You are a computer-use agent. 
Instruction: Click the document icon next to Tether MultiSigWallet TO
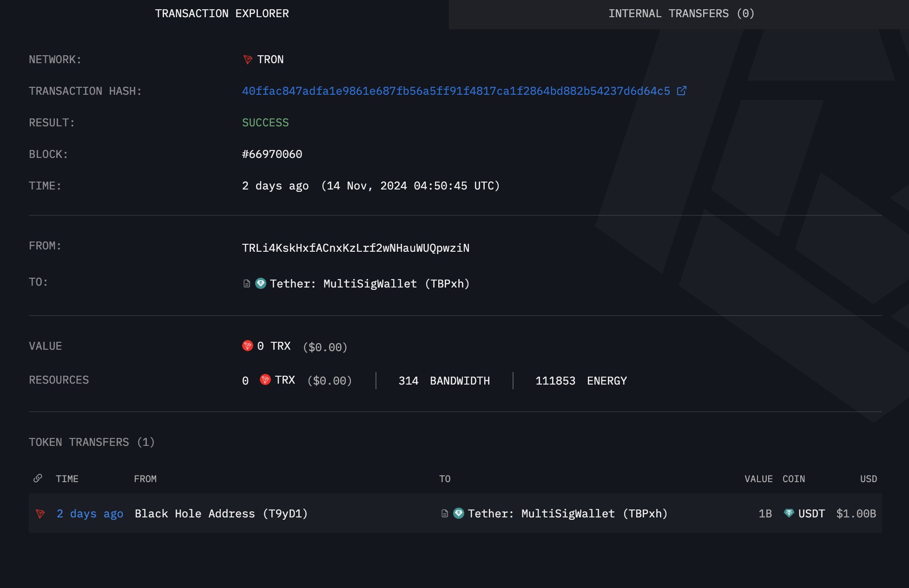pos(246,283)
